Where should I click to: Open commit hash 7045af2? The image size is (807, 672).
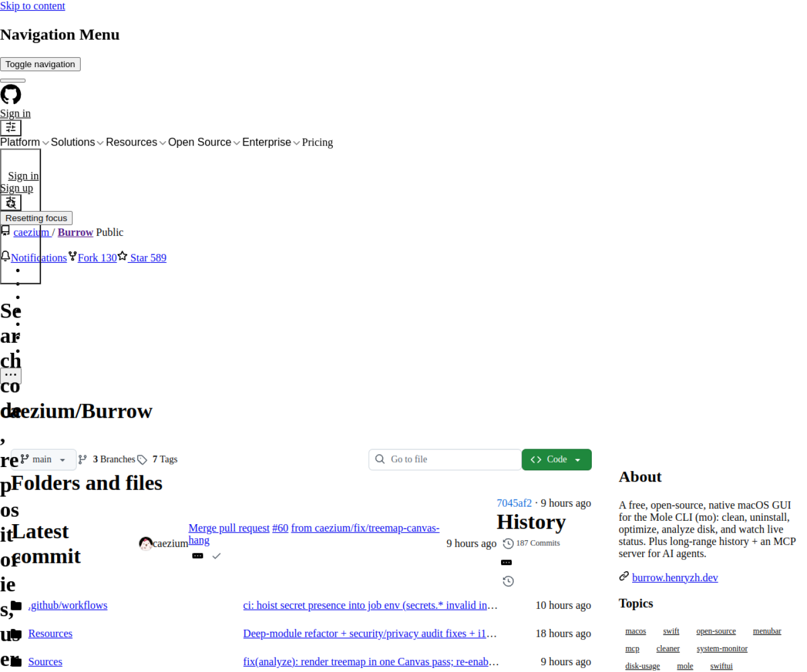tap(514, 503)
